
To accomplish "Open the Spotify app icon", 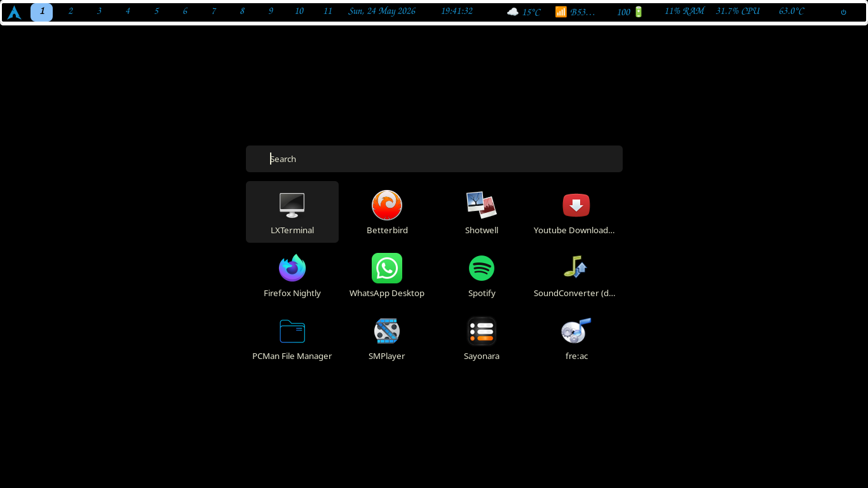I will click(x=482, y=268).
